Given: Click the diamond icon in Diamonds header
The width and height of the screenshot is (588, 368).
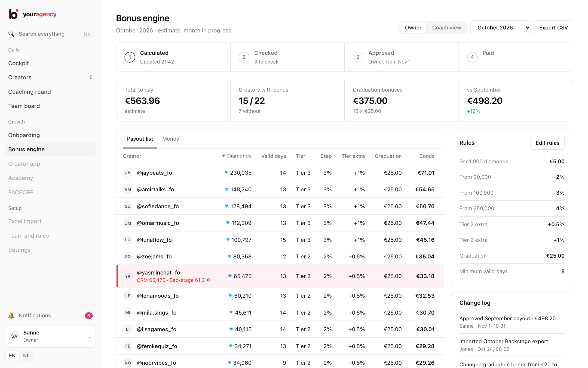Looking at the screenshot, I should click(x=223, y=156).
